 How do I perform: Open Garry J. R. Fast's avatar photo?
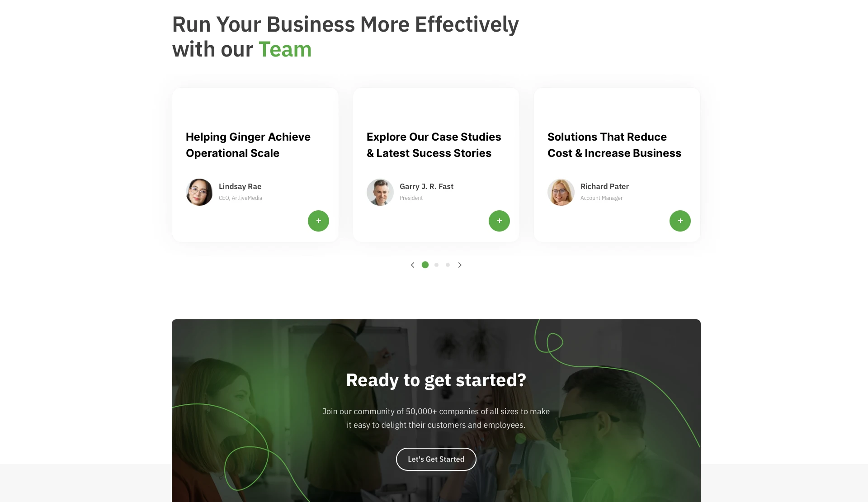pos(380,192)
